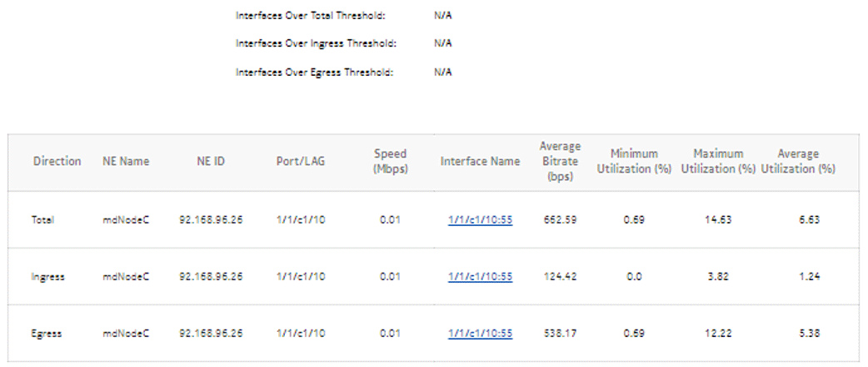
Task: Click the Port/LAG column header
Action: [x=301, y=161]
